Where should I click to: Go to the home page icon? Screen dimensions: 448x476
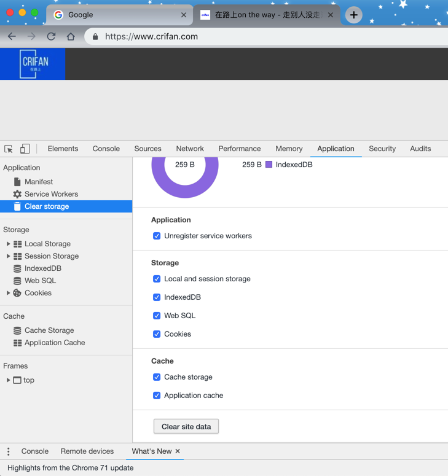coord(71,36)
